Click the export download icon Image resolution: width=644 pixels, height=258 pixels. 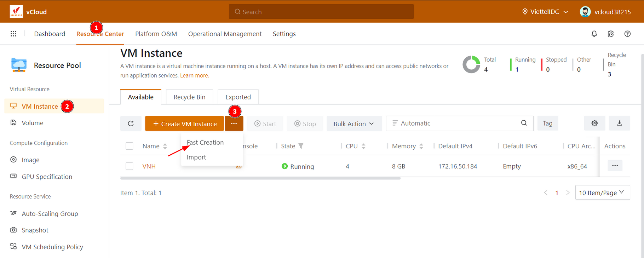[x=619, y=123]
